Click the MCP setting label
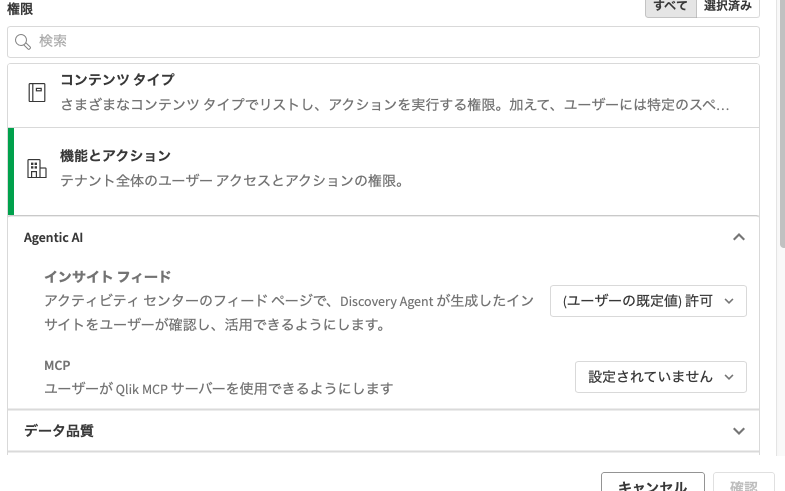 coord(57,366)
